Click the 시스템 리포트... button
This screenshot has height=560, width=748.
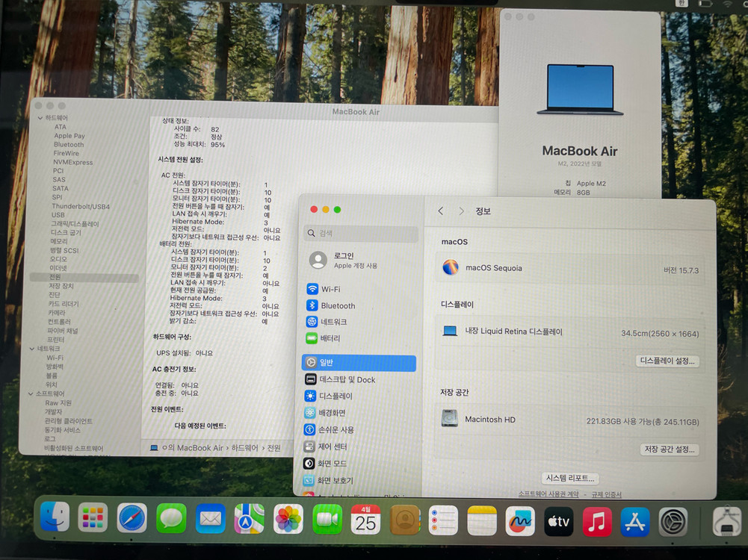coord(571,479)
